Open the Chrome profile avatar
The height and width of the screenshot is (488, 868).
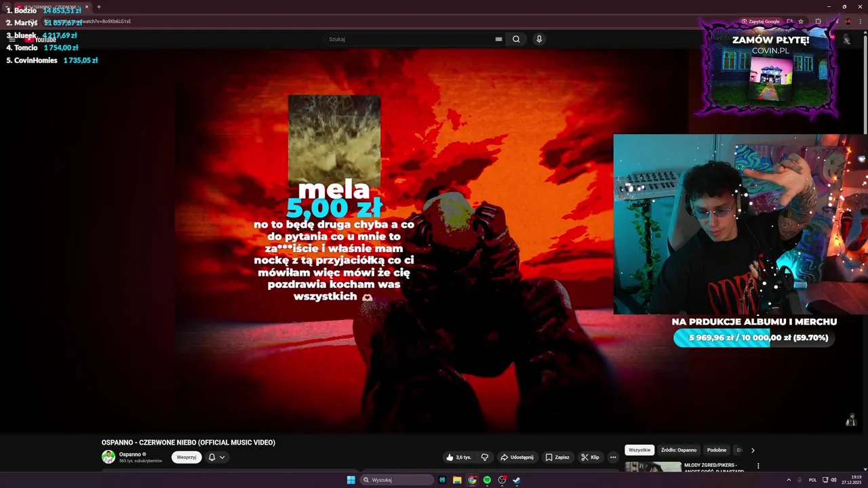[847, 21]
